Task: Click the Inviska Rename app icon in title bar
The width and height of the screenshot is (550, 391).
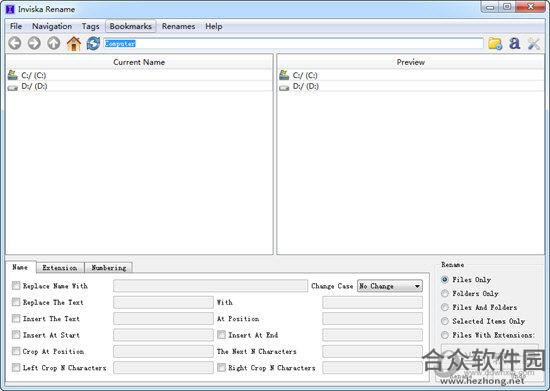Action: point(10,9)
